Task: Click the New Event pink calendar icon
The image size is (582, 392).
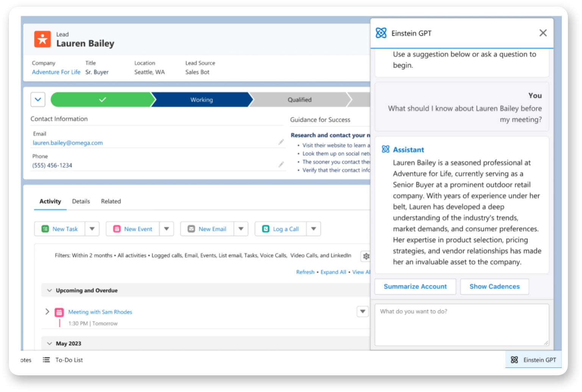Action: pyautogui.click(x=117, y=229)
